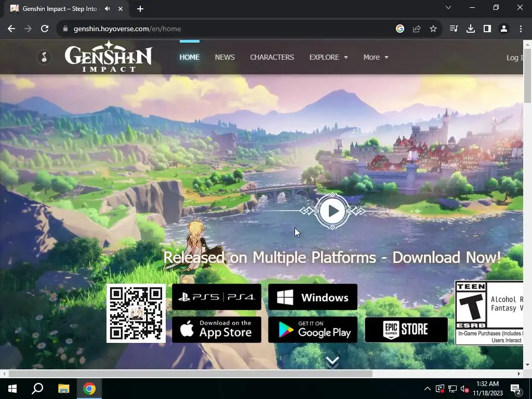Expand the EXPLORE dropdown menu
Viewport: 532px width, 399px height.
point(328,57)
